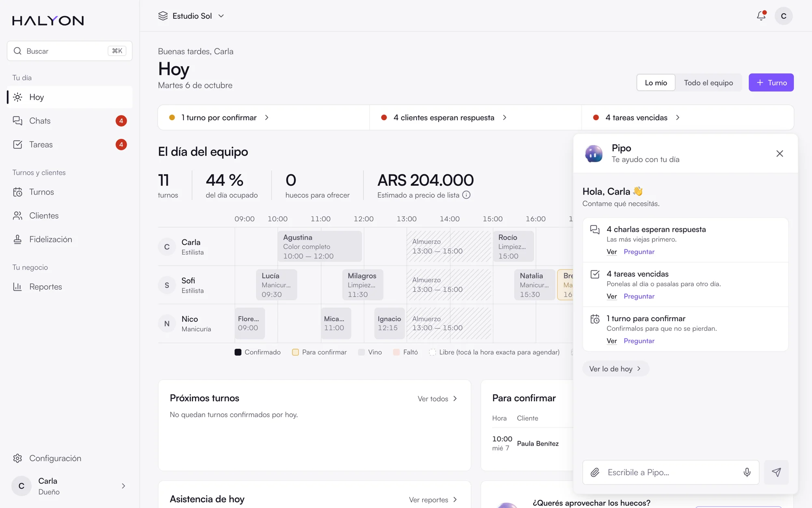Open Milagros 11:30 appointment block

pyautogui.click(x=363, y=285)
